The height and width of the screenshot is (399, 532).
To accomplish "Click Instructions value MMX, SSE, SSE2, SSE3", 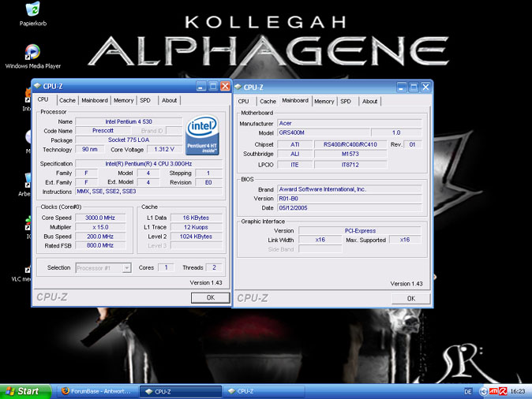I will pyautogui.click(x=148, y=192).
